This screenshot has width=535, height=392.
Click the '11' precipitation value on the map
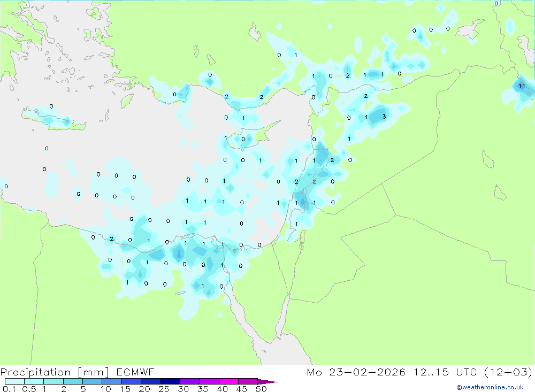point(522,86)
